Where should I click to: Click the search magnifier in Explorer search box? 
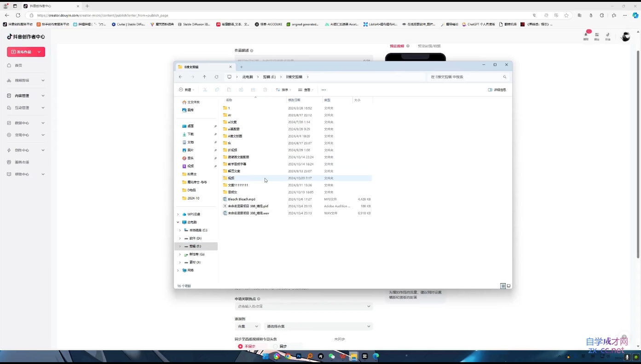click(505, 77)
